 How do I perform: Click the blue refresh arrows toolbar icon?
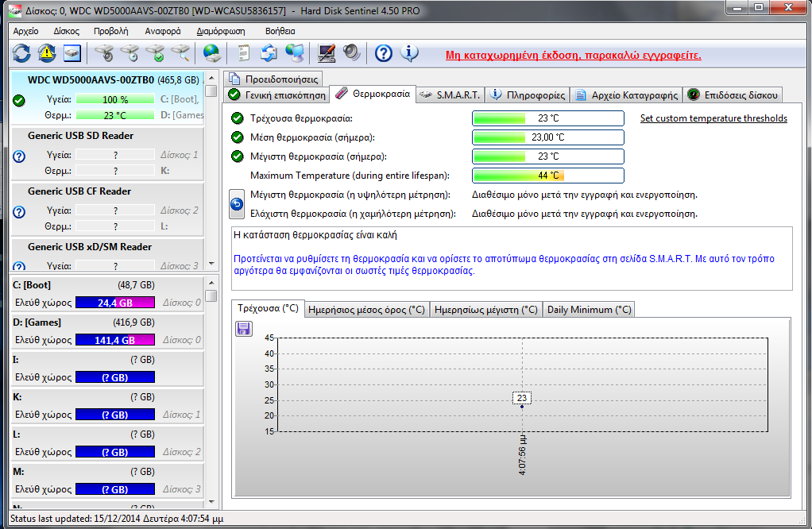coord(21,52)
